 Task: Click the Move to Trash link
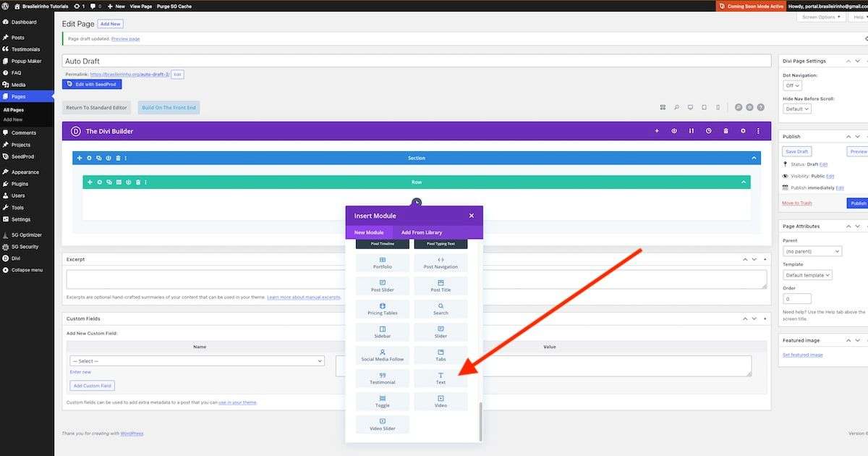pyautogui.click(x=796, y=203)
